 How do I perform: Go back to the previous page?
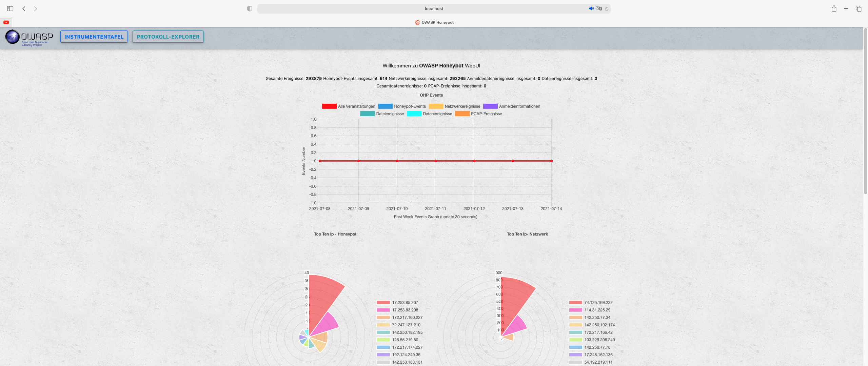pos(24,8)
